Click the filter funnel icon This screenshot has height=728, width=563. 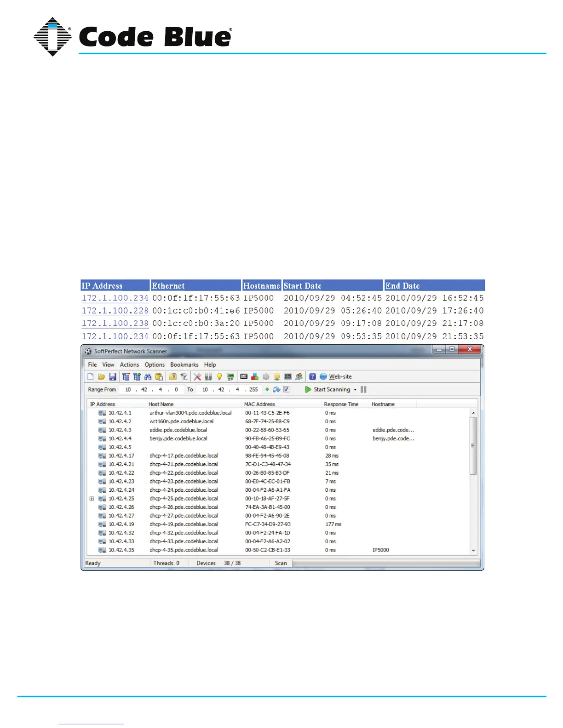point(184,376)
